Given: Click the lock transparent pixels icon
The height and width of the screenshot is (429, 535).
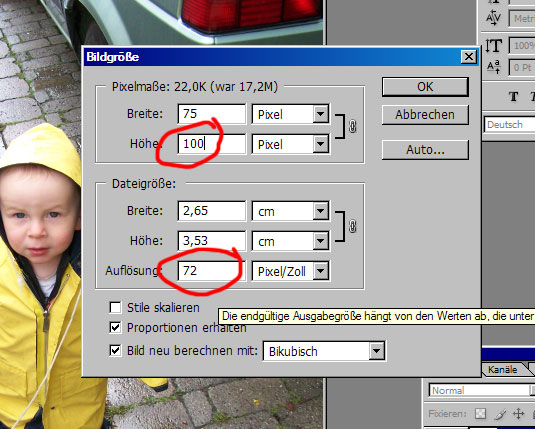Looking at the screenshot, I should tap(480, 414).
